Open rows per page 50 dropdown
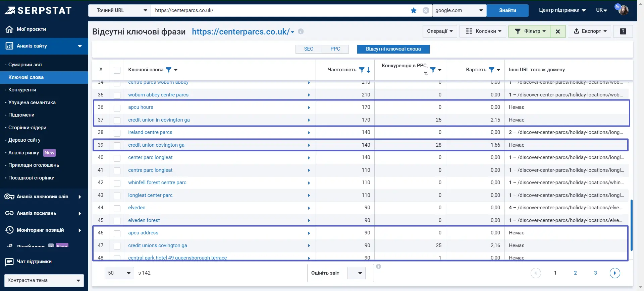 coord(119,273)
